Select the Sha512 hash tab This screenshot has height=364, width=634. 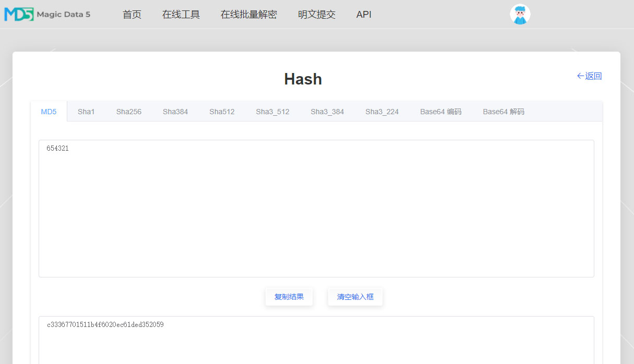click(x=222, y=111)
